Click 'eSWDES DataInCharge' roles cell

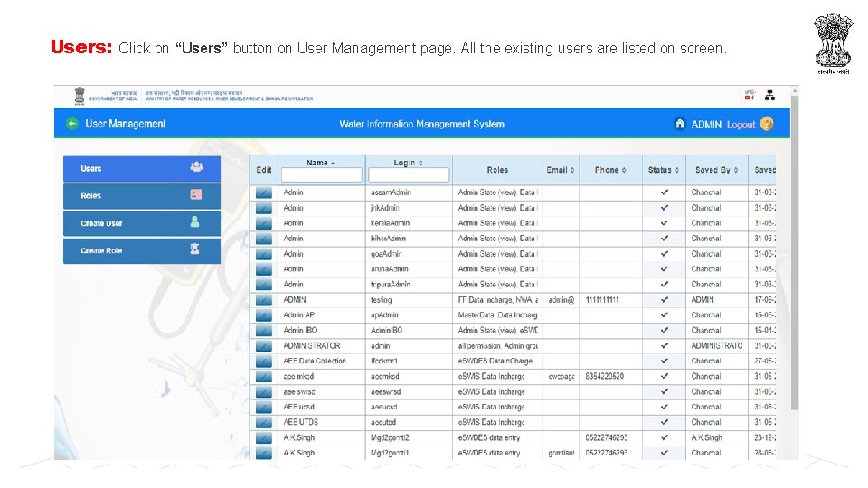(495, 361)
